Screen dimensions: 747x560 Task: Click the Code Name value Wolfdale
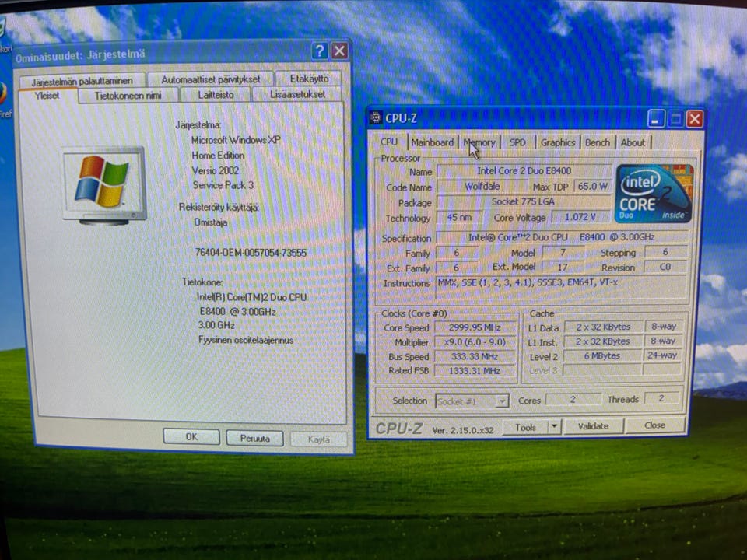pos(482,186)
